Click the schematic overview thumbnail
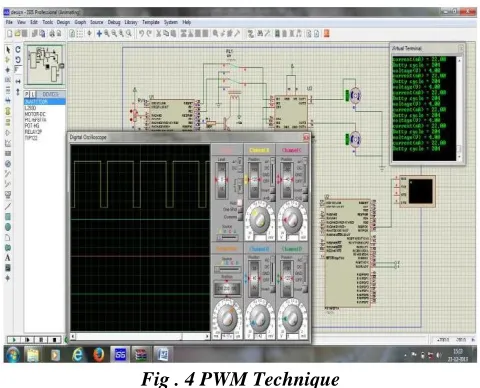Screen dimensions: 480x388 45,65
